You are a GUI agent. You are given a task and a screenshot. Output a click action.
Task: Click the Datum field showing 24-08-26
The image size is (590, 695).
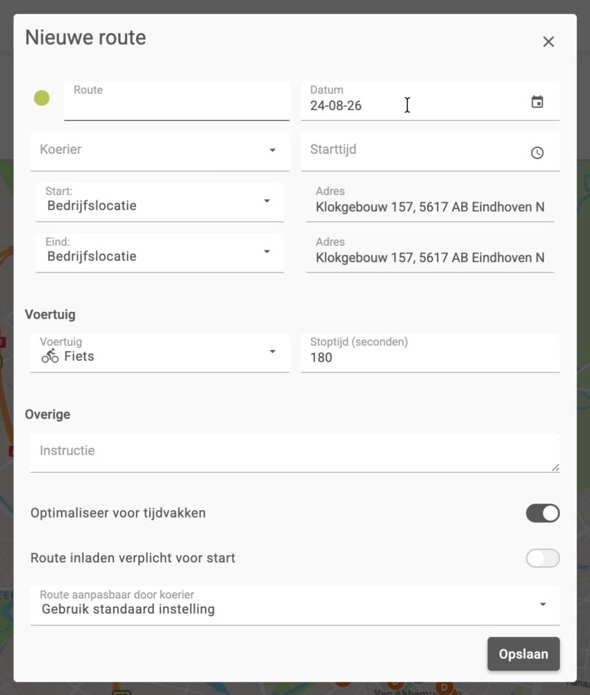coord(430,101)
